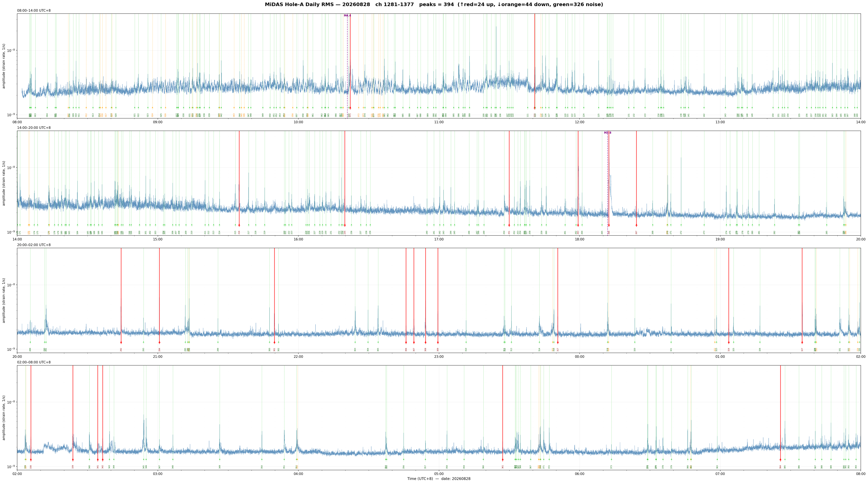Click green noise peak number 304
Viewport: 868px width, 483px height.
pos(368,350)
